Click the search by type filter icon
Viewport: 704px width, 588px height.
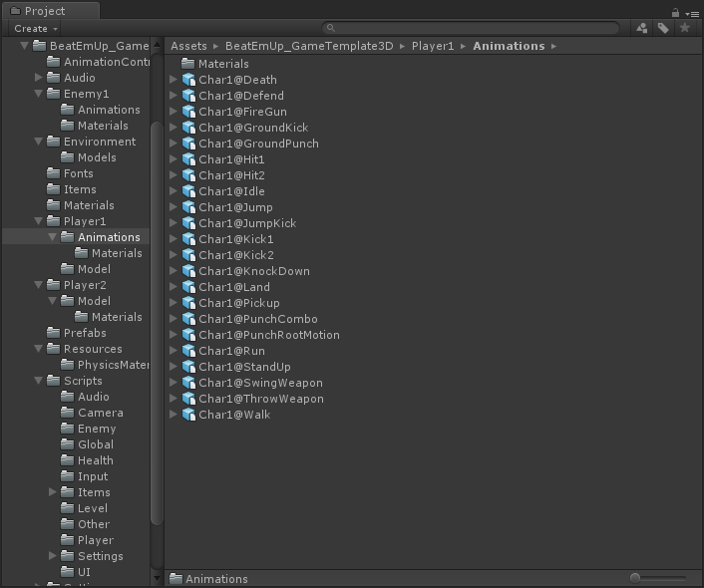642,28
